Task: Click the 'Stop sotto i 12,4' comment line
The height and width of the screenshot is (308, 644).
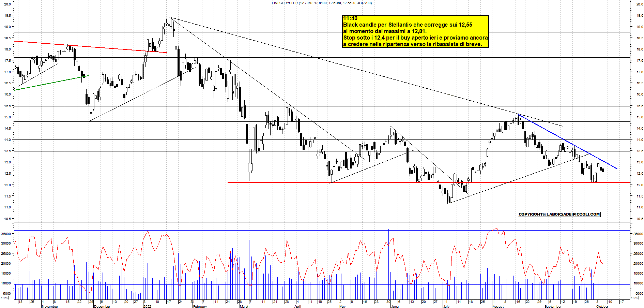Action: tap(415, 38)
